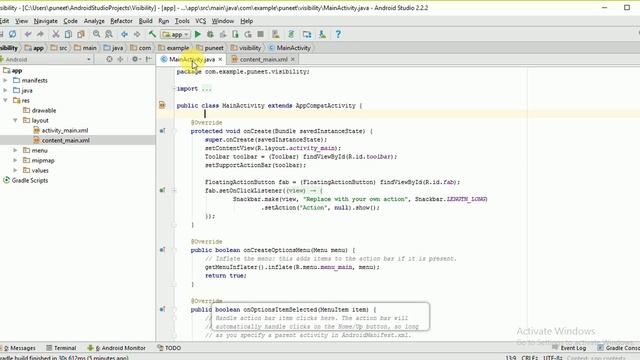640x360 pixels.
Task: Click the Replace icon beside Find
Action: click(x=109, y=34)
